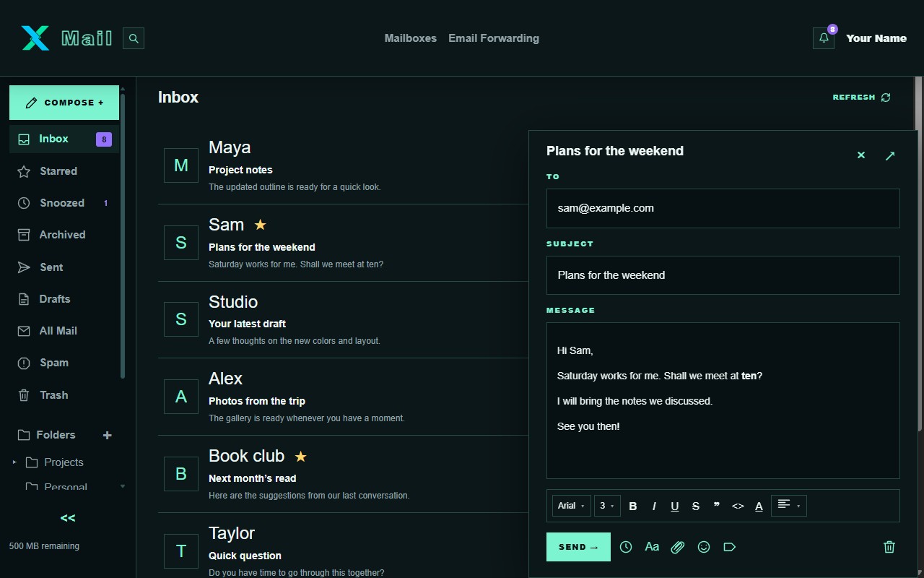Close the compose window with the X
This screenshot has height=578, width=924.
point(861,155)
